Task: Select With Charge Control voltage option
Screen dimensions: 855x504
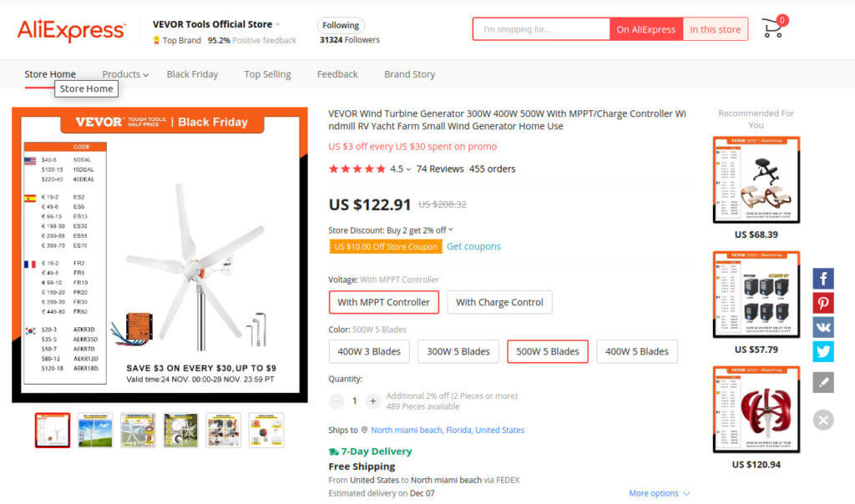Action: coord(499,302)
